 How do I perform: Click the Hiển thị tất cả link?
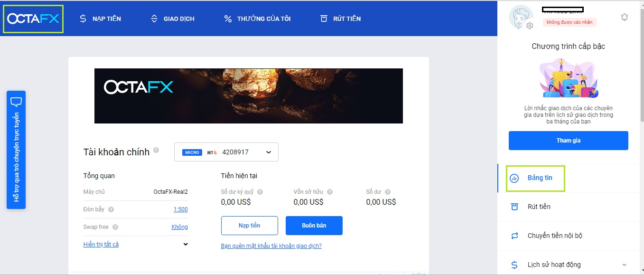coord(101,245)
